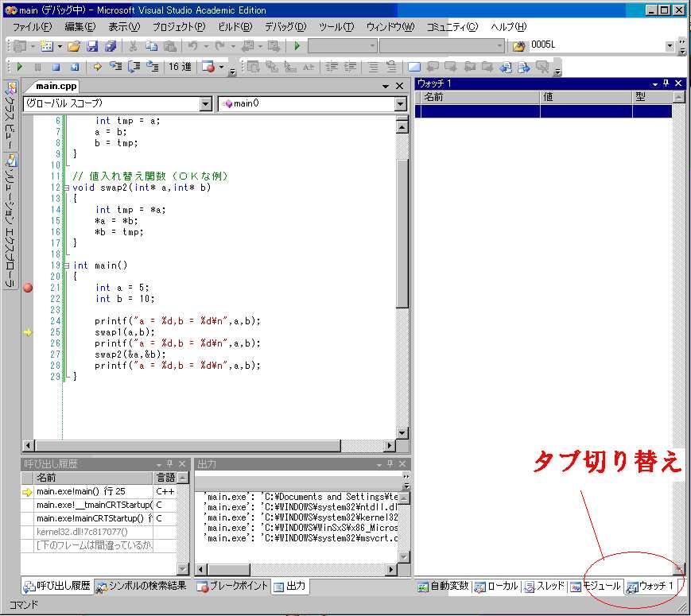The width and height of the screenshot is (691, 616).
Task: Open the ツール(T) menu
Action: point(336,27)
